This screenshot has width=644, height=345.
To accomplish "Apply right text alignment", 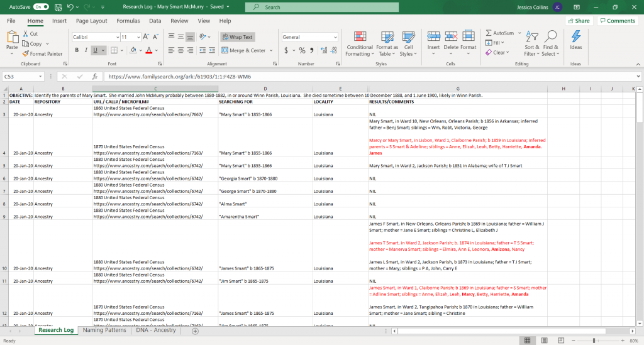I will point(190,50).
